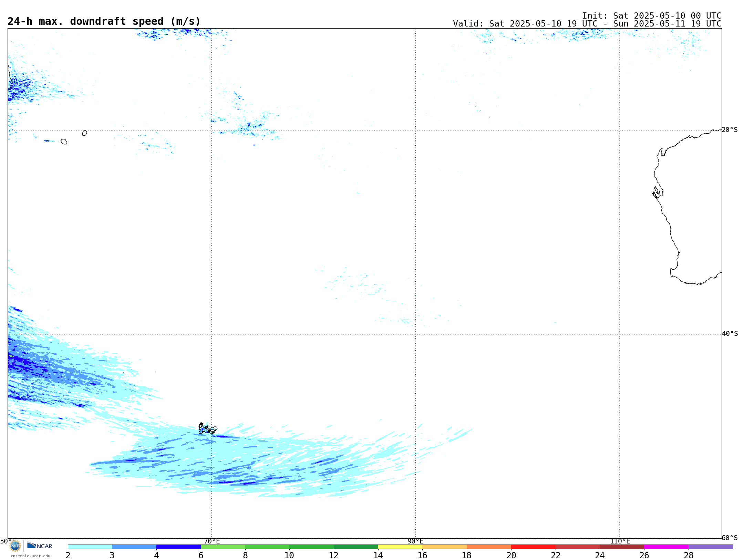Viewport: 744px width, 560px height.
Task: Select the light orange 16–18 m/s swatch
Action: [445, 547]
